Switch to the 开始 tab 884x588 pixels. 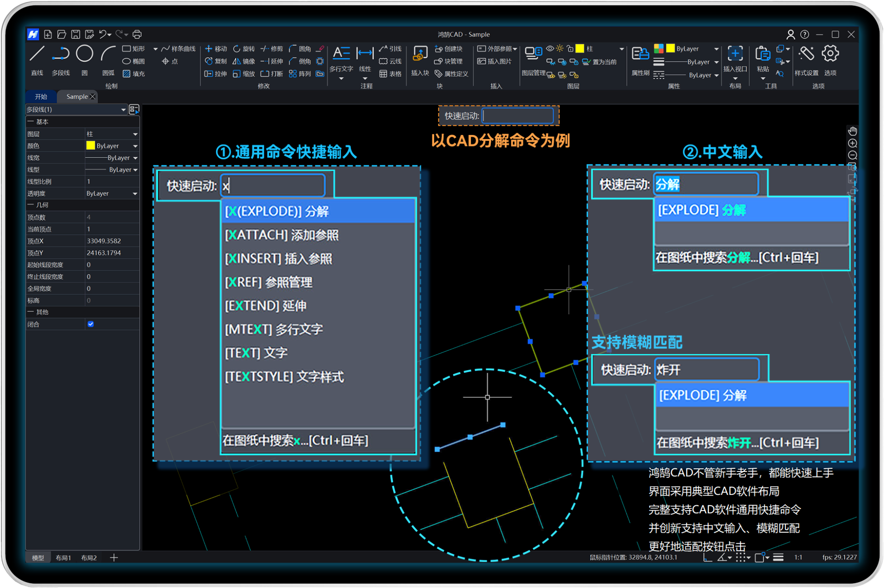tap(41, 97)
